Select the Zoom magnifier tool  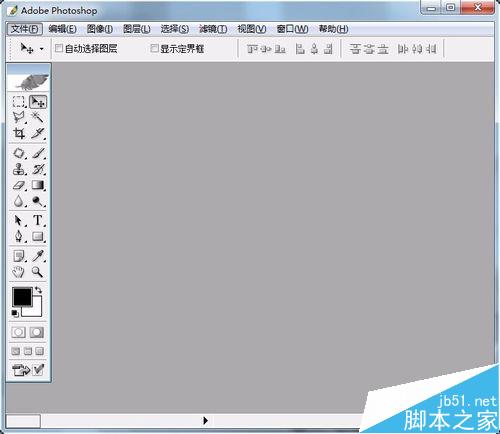coord(37,272)
